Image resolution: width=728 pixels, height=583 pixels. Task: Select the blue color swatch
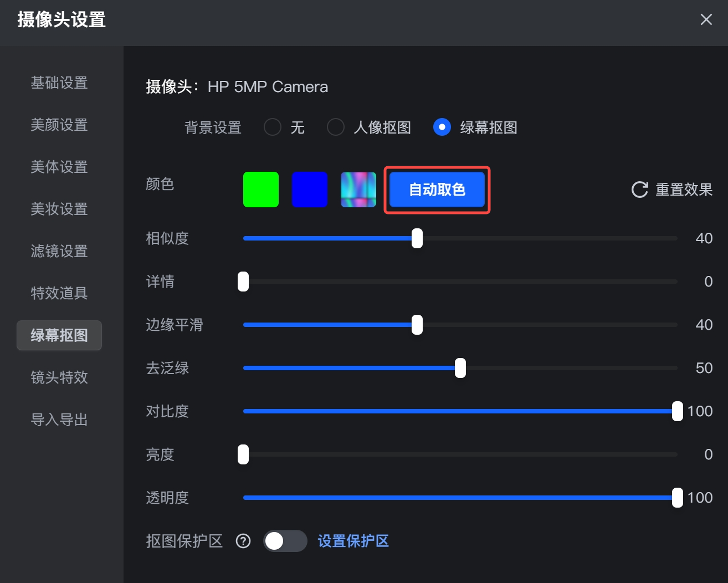[x=310, y=190]
